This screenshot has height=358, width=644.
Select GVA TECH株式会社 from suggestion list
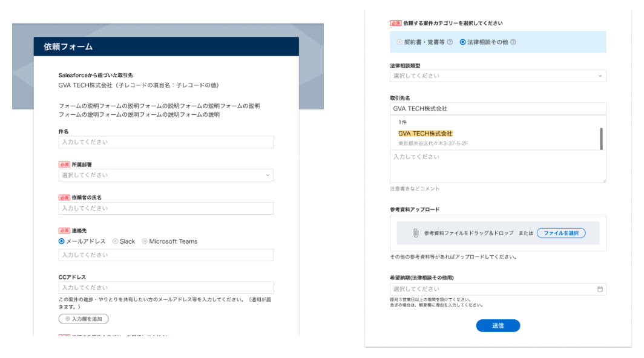point(425,134)
